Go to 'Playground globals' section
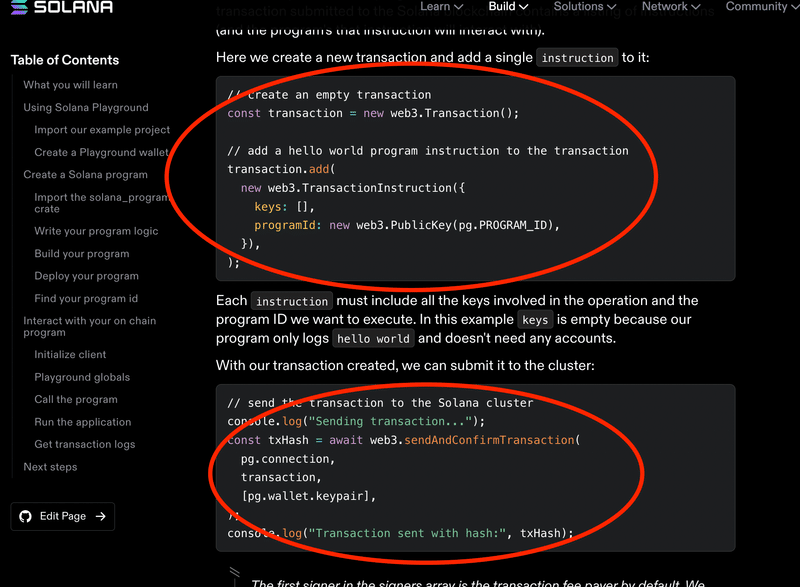Screen dimensions: 800x587 click(82, 377)
